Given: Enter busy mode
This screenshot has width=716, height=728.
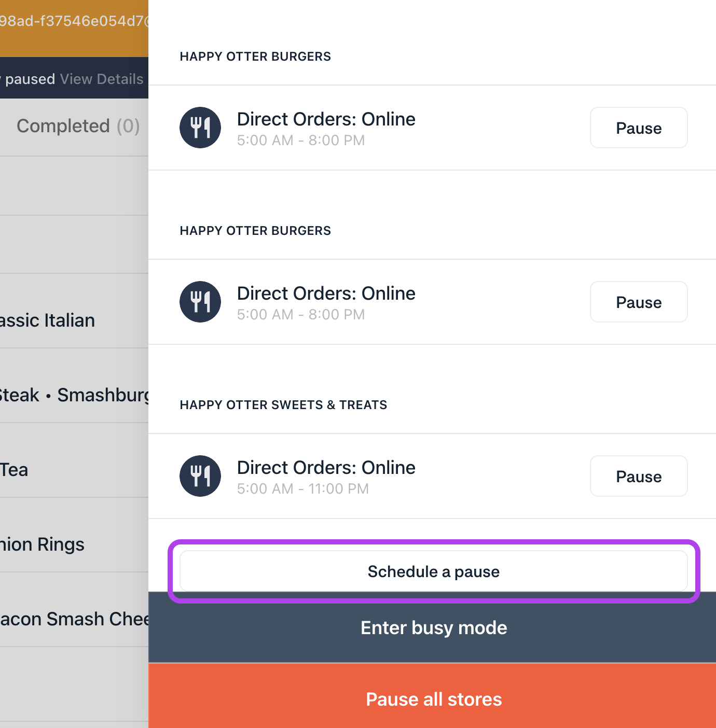Looking at the screenshot, I should click(433, 627).
